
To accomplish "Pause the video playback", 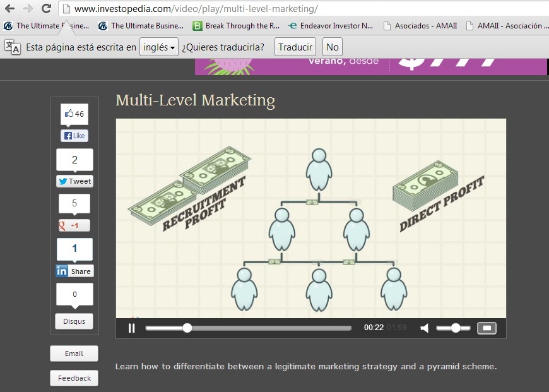I will pos(132,328).
